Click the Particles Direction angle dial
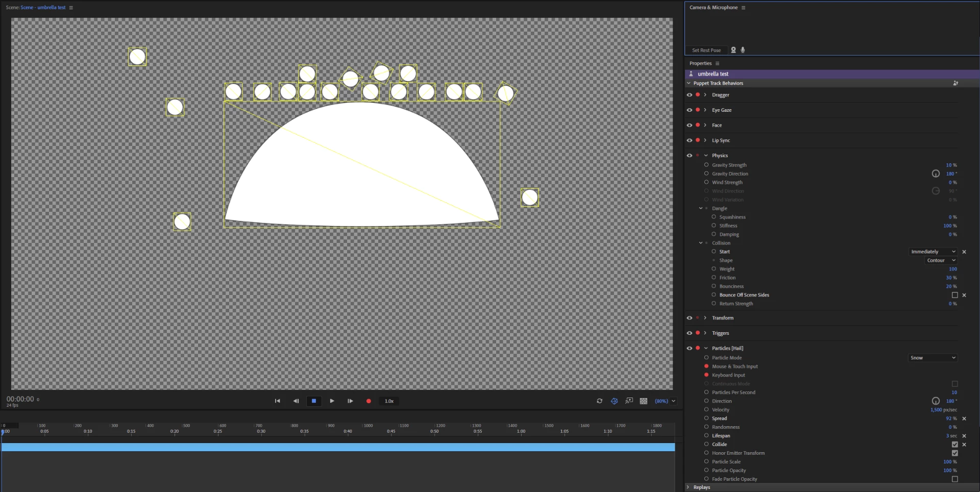Viewport: 980px width, 492px height. [x=936, y=401]
